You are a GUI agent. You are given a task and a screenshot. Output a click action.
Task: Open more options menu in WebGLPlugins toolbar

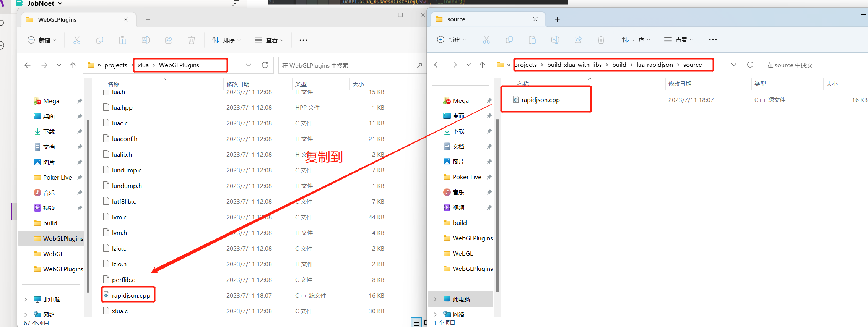tap(303, 40)
